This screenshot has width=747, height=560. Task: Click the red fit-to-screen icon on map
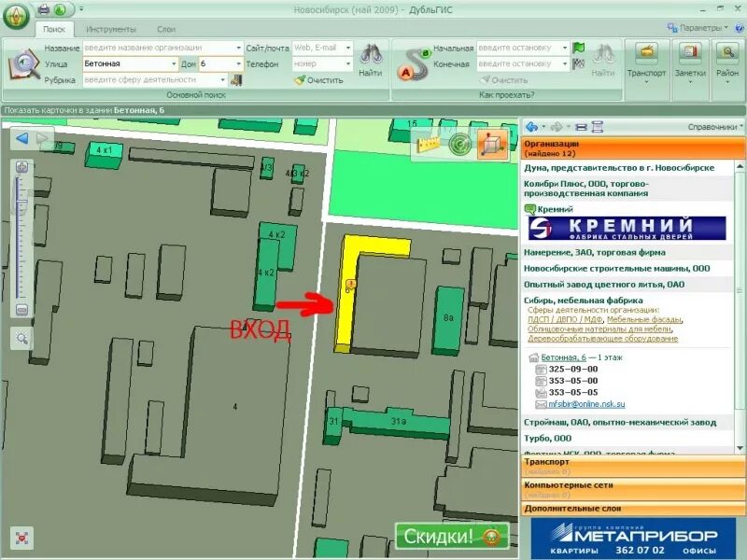point(21,539)
